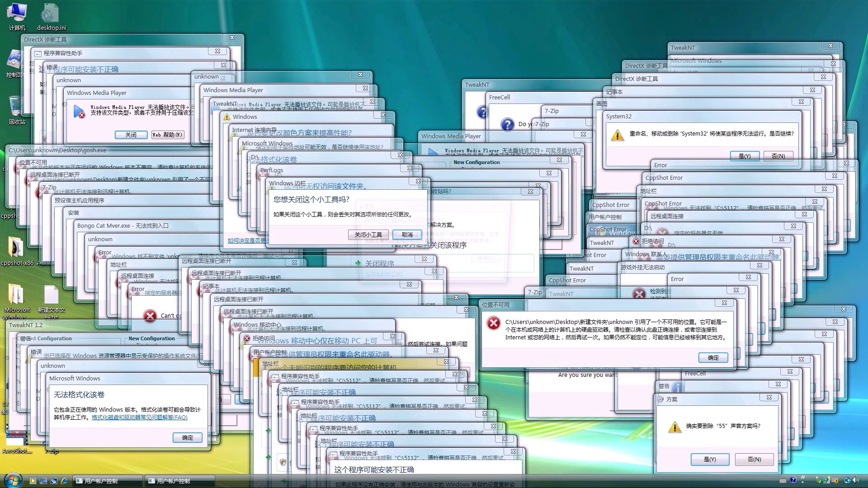This screenshot has height=488, width=868.
Task: Open the Windows Start orb
Action: (x=13, y=481)
